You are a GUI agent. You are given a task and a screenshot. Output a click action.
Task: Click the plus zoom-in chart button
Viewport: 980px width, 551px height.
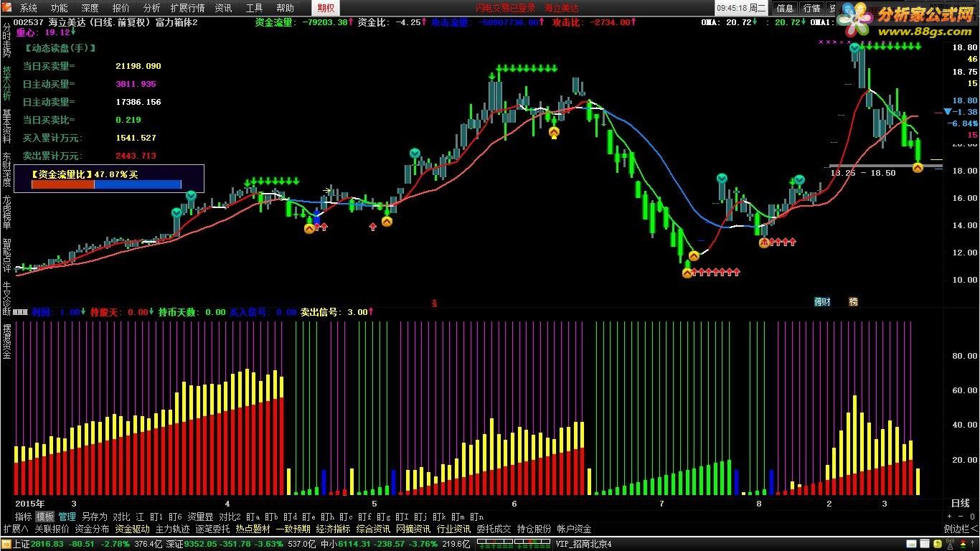tap(951, 517)
